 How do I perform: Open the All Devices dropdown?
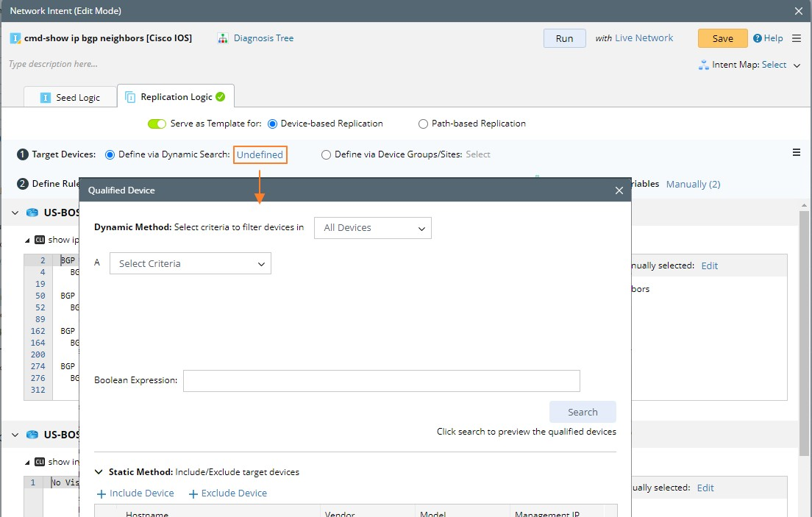tap(373, 228)
